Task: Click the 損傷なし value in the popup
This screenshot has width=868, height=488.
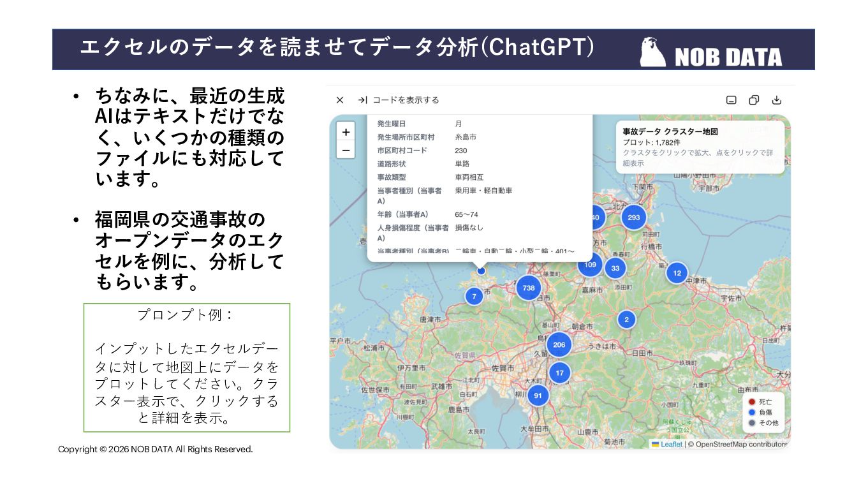Action: click(469, 228)
